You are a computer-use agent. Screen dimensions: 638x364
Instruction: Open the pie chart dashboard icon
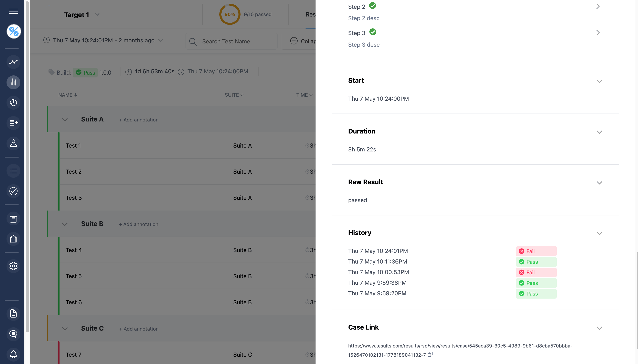13,103
